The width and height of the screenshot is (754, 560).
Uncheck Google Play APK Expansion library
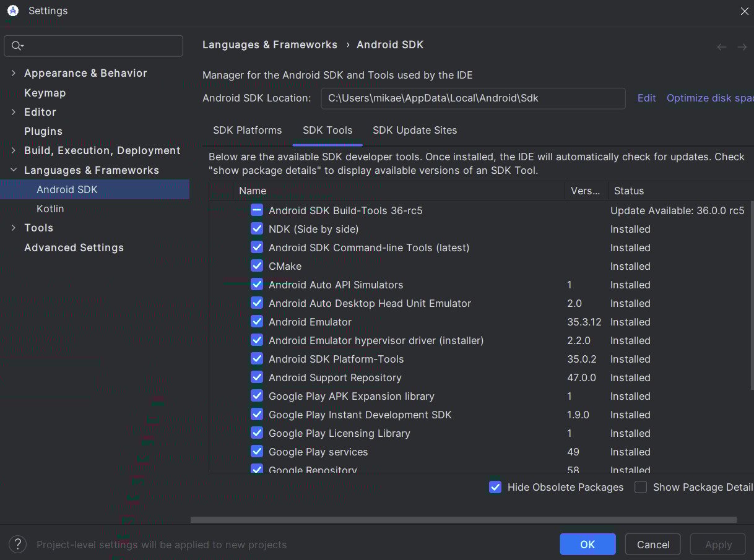(257, 396)
